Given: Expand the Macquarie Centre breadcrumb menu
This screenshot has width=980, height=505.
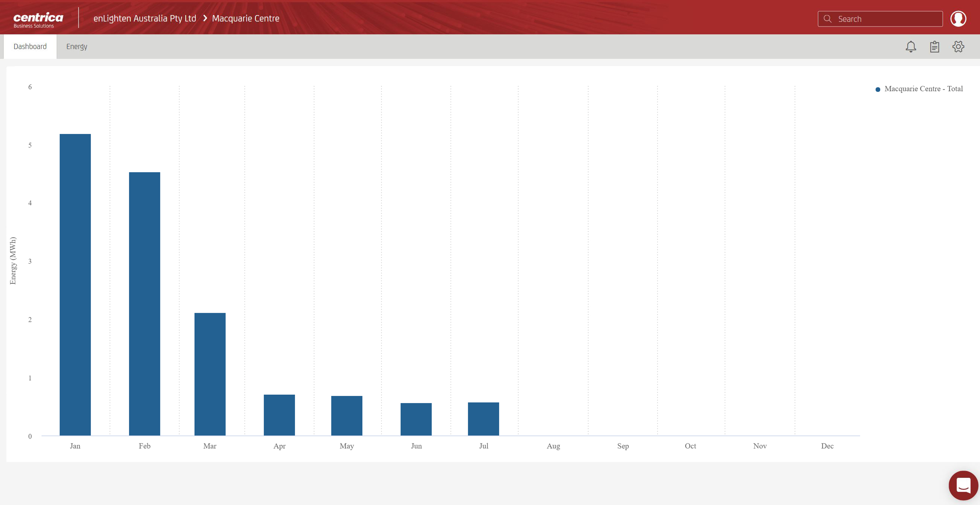Looking at the screenshot, I should click(x=246, y=18).
